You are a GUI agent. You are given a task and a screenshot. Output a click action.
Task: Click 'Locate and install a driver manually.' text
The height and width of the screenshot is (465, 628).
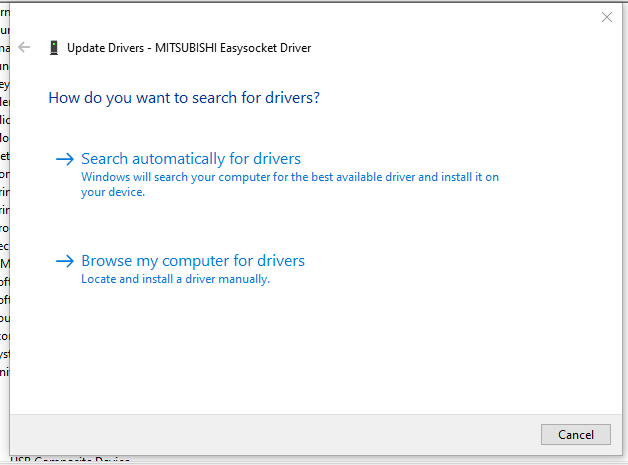point(175,279)
